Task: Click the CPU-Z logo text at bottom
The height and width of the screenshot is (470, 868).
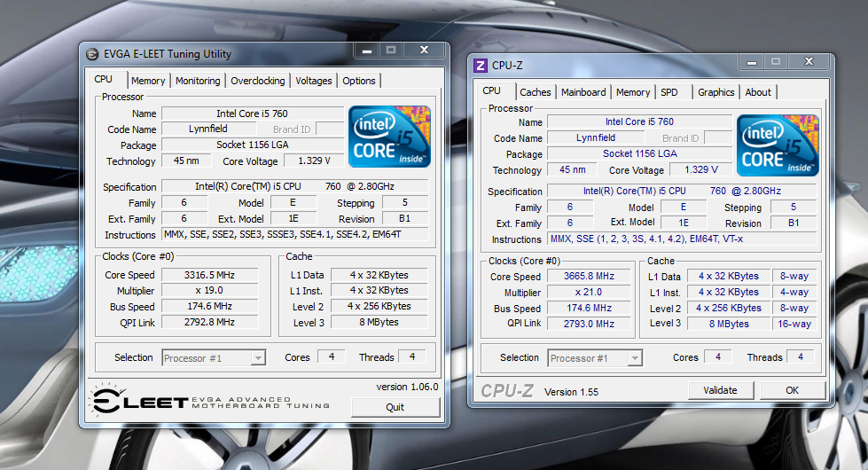Action: click(507, 391)
